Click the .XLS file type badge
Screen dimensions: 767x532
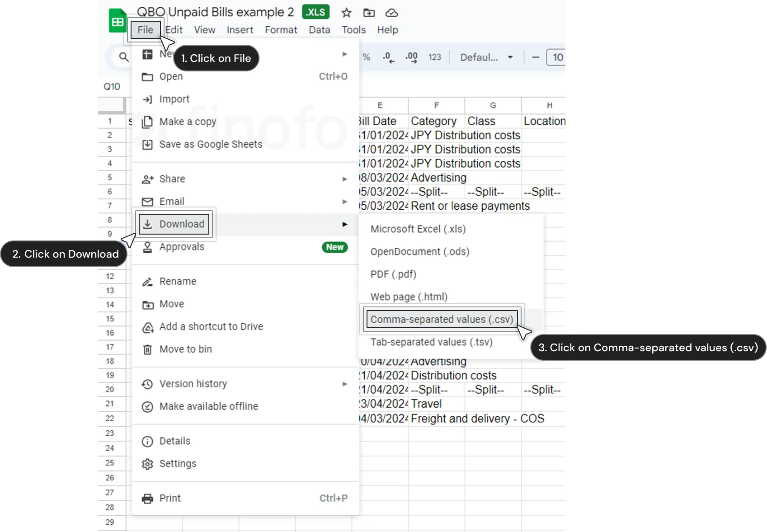[x=315, y=12]
